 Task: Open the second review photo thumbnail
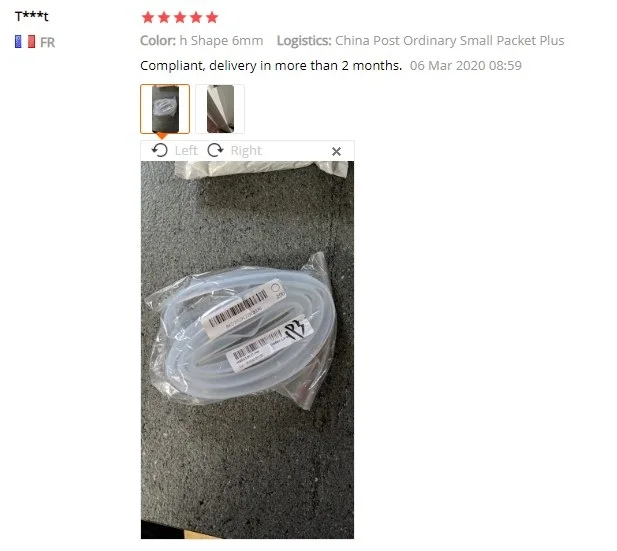tap(220, 109)
